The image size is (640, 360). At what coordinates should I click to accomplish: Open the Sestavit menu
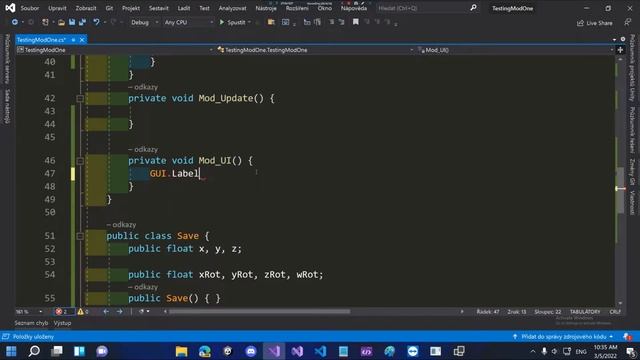[x=158, y=8]
